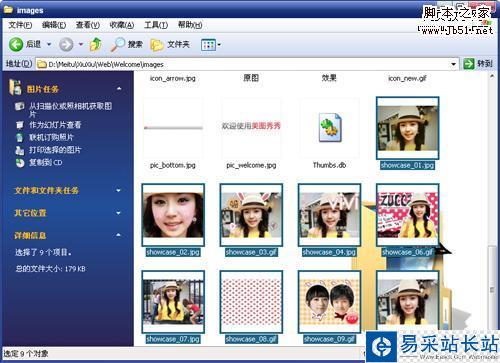Select the pic_welcome.jpg thumbnail
This screenshot has width=500, height=363.
coord(251,128)
